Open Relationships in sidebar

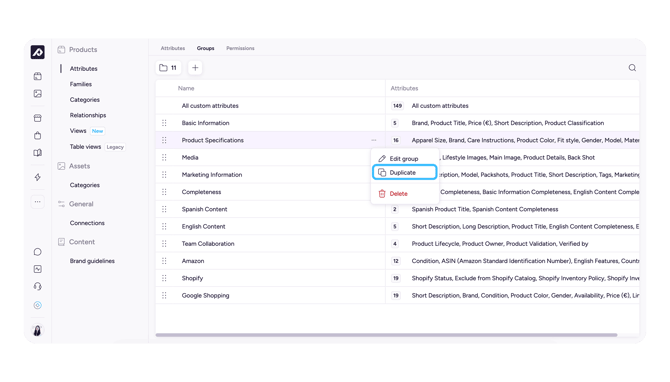click(x=88, y=115)
